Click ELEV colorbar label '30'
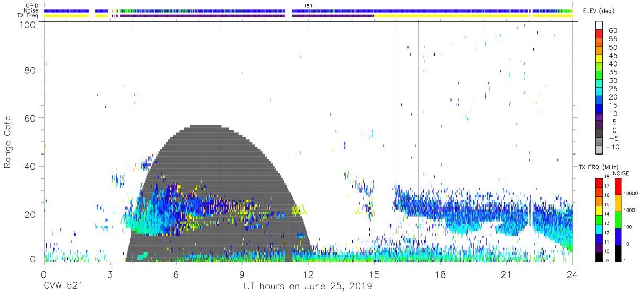 pyautogui.click(x=613, y=80)
